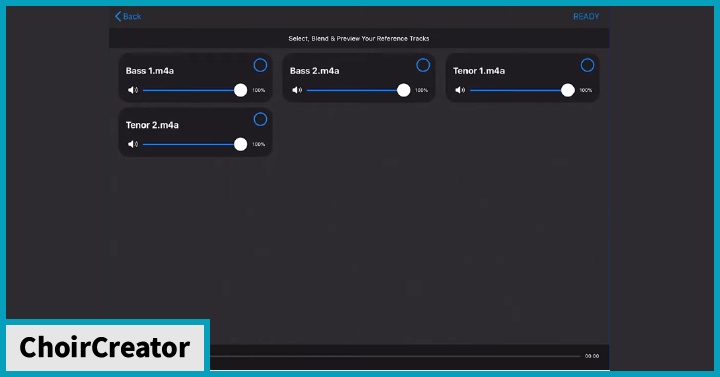Click the Bass 1.m4a volume slider knob
The width and height of the screenshot is (720, 377).
pos(240,90)
